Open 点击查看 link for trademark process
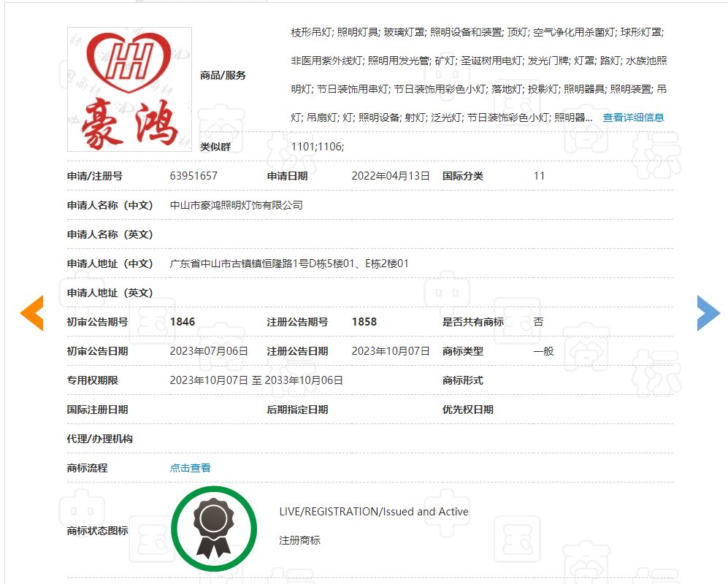 [190, 468]
